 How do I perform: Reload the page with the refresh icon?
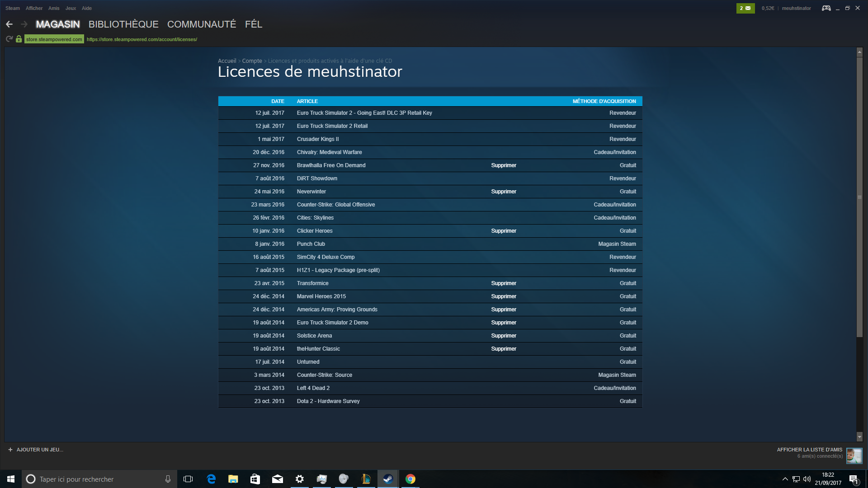[9, 39]
